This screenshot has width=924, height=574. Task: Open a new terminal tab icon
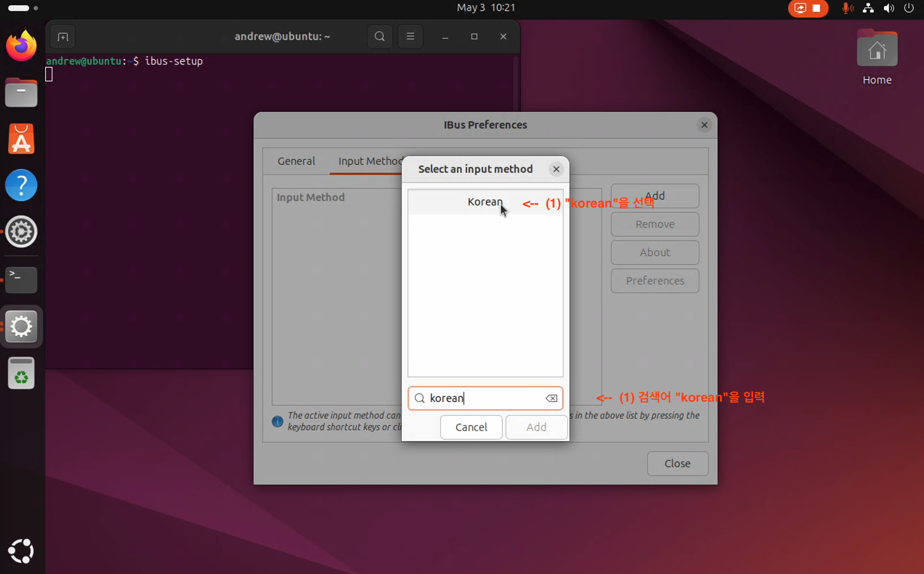point(63,37)
